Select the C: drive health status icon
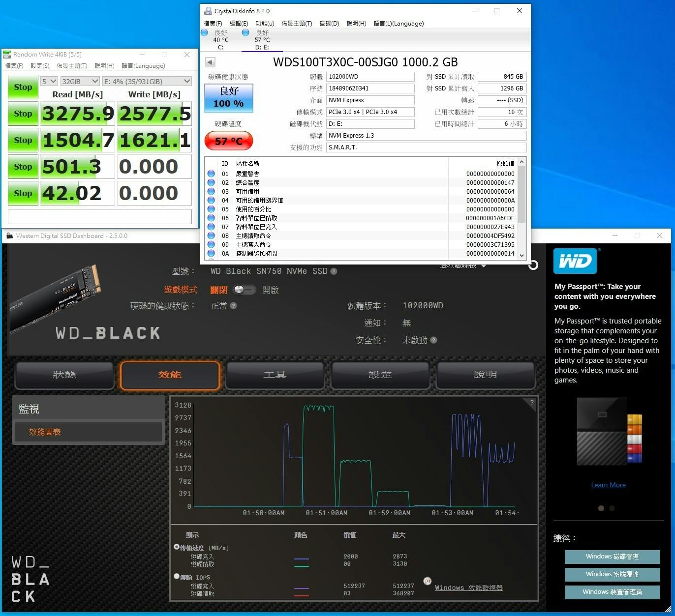 coord(205,32)
